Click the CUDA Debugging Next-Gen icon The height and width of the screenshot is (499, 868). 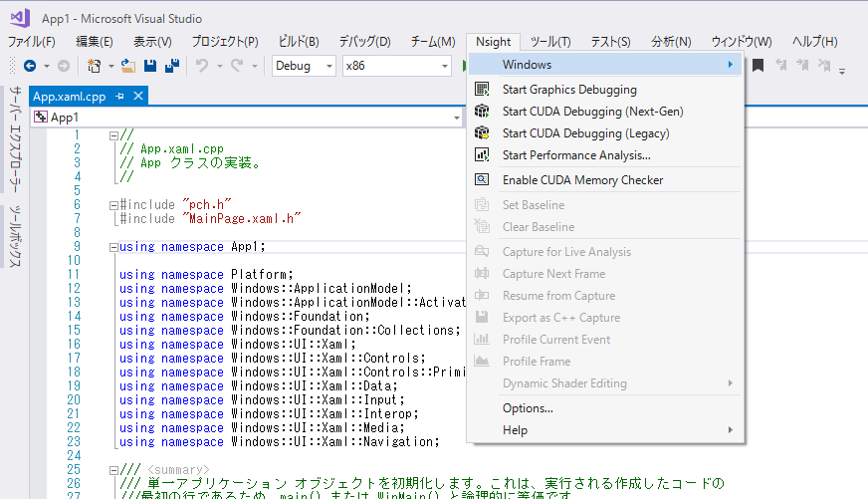click(482, 112)
